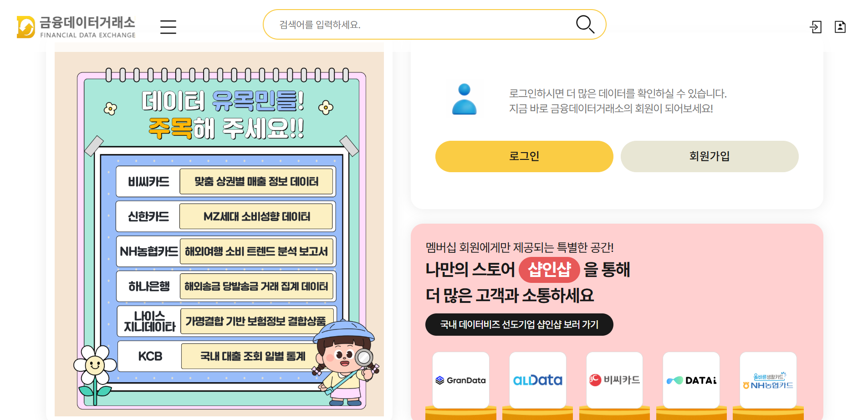Click the 회원가입 button
The image size is (868, 420).
(710, 156)
